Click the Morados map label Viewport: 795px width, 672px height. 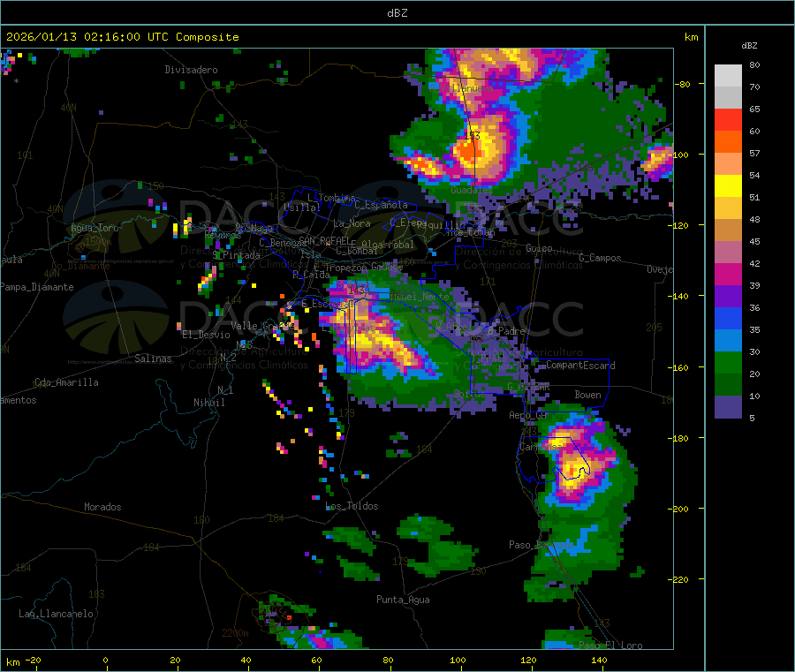(102, 507)
